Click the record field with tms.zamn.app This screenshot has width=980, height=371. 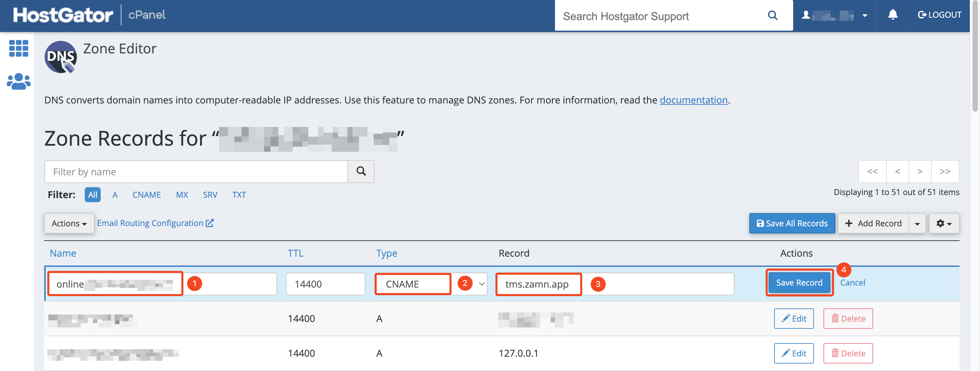615,284
